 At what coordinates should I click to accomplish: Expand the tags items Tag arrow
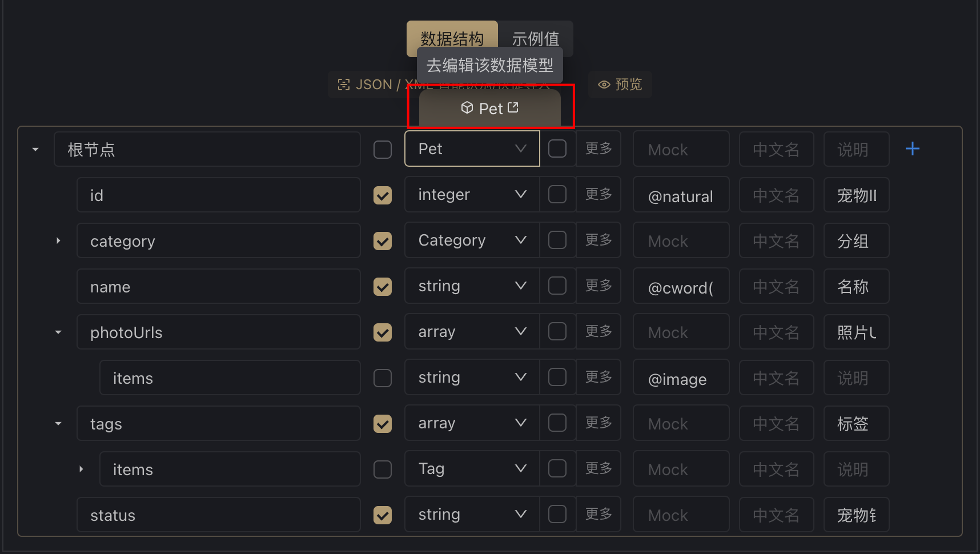81,469
